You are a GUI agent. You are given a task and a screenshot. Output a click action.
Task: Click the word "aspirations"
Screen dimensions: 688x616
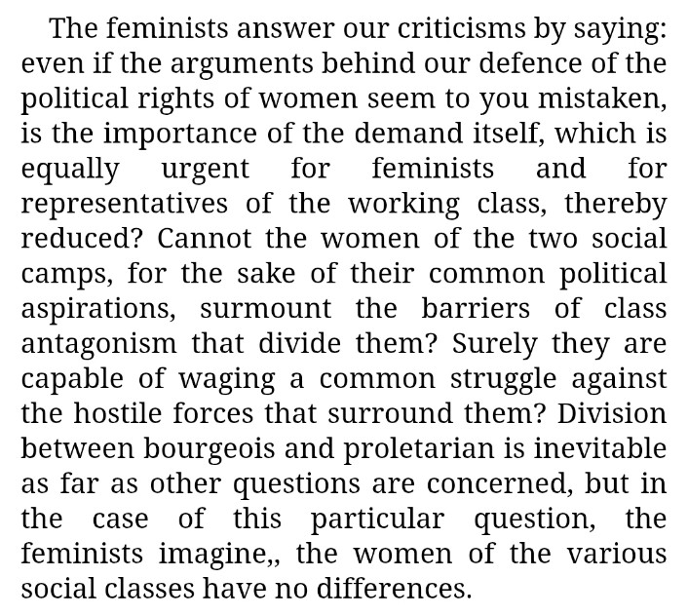(x=96, y=311)
